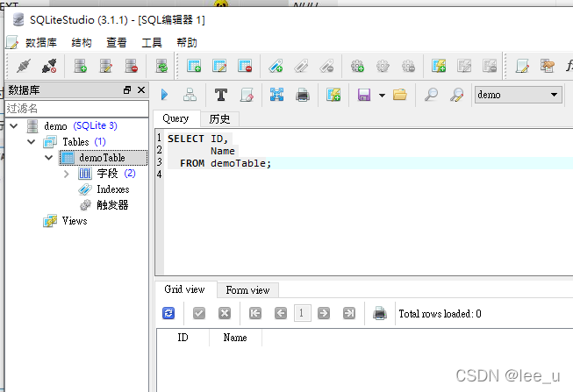Print results with the grid printer icon
This screenshot has height=392, width=573.
point(380,313)
